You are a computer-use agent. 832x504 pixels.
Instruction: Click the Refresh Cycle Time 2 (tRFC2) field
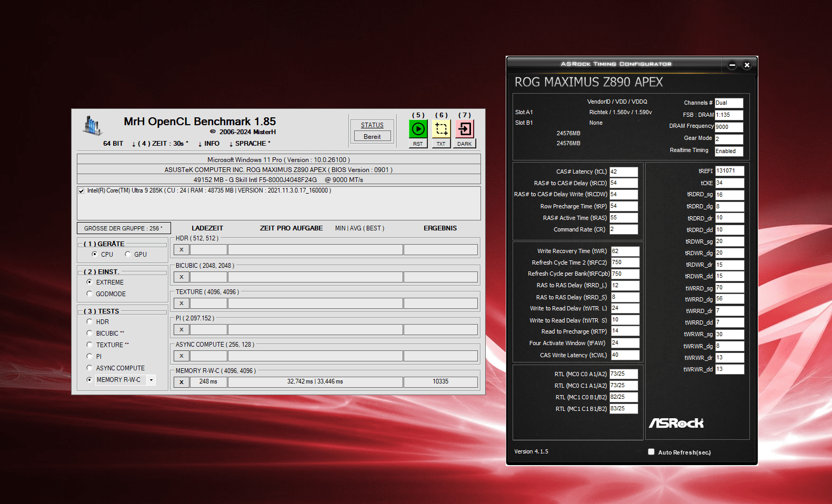tap(625, 263)
